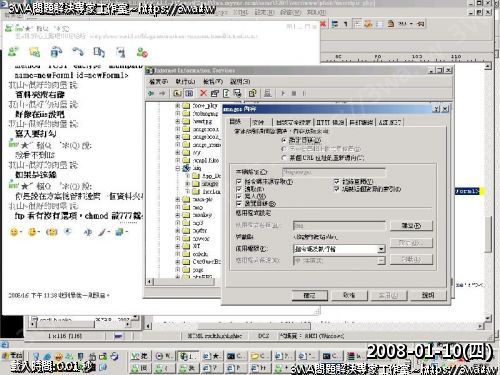Viewport: 500px width, 375px height.
Task: Click the invite contact icon in messenger toolbar
Action: (x=13, y=52)
